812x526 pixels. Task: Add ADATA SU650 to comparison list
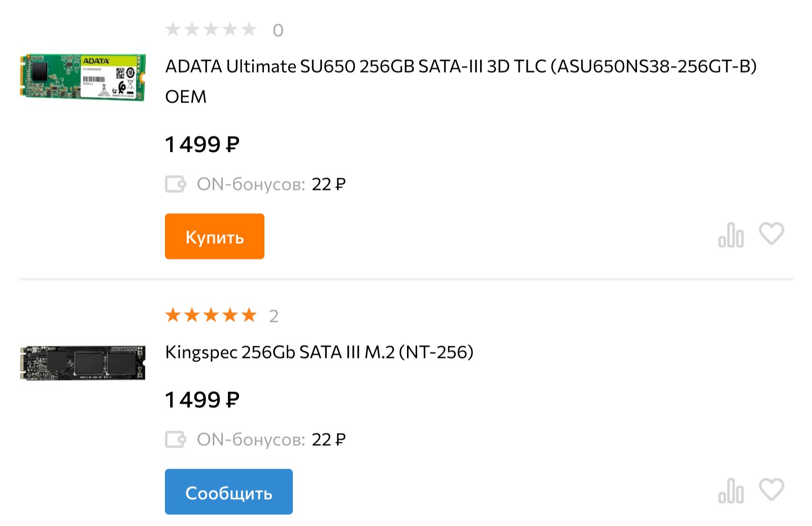click(731, 235)
